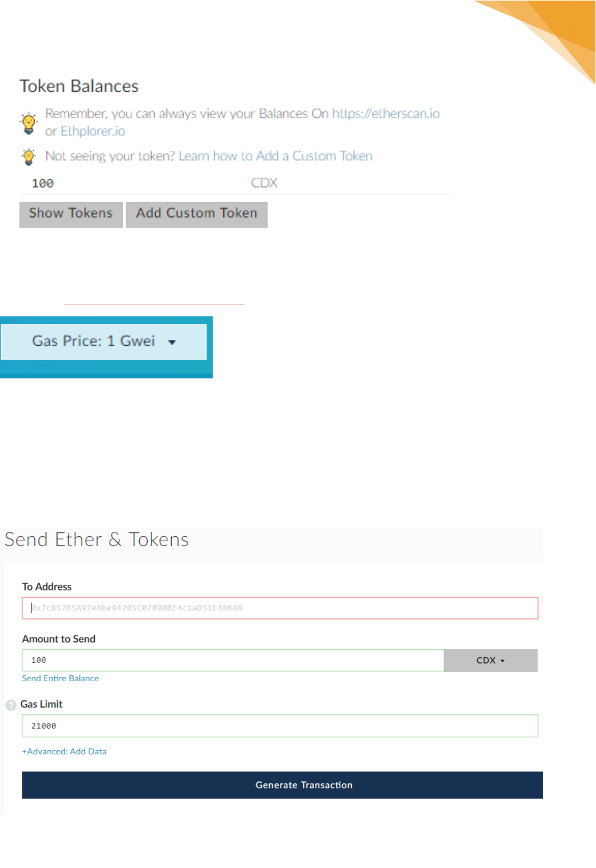Screen dimensions: 596x868
Task: Click into the Amount to Send field
Action: (233, 660)
